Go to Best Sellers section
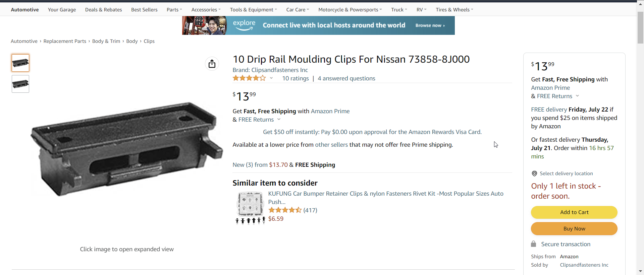Screen dimensions: 644x275 pyautogui.click(x=144, y=10)
